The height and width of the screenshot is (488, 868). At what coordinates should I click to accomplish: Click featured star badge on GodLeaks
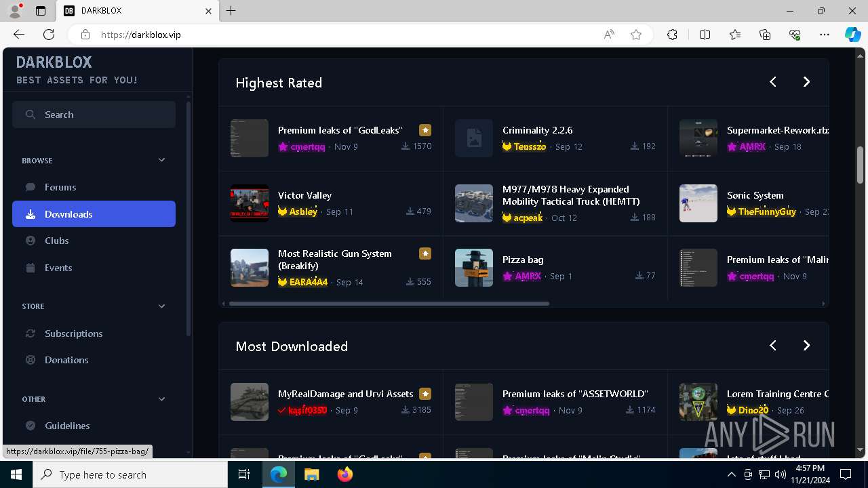425,130
